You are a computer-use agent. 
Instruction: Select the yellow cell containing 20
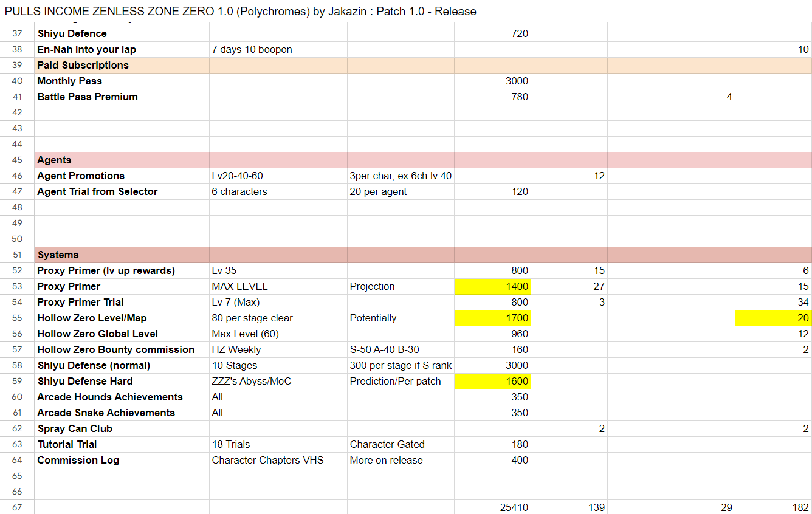coord(773,318)
